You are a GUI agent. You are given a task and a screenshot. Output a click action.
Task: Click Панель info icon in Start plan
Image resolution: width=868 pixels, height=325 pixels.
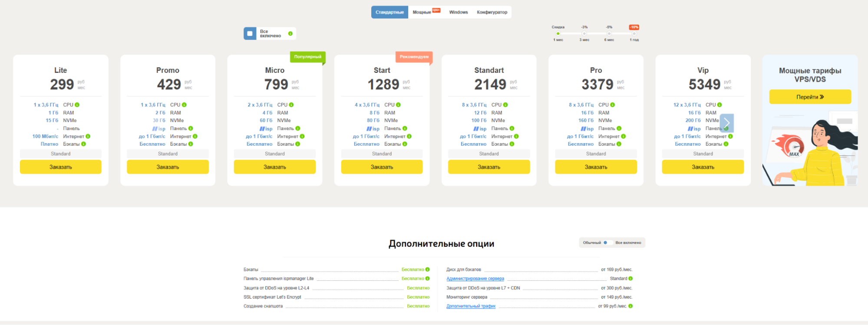click(405, 128)
